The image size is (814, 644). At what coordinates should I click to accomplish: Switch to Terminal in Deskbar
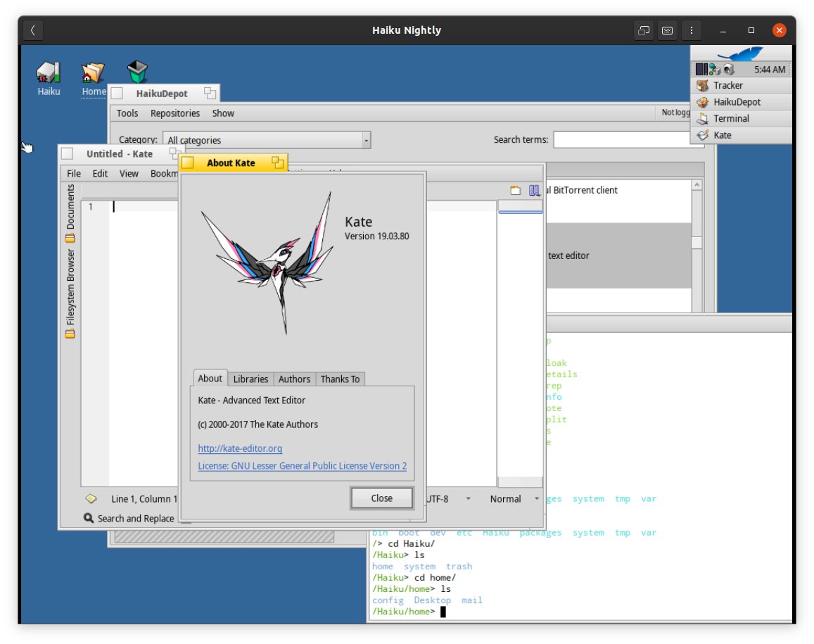(x=741, y=118)
